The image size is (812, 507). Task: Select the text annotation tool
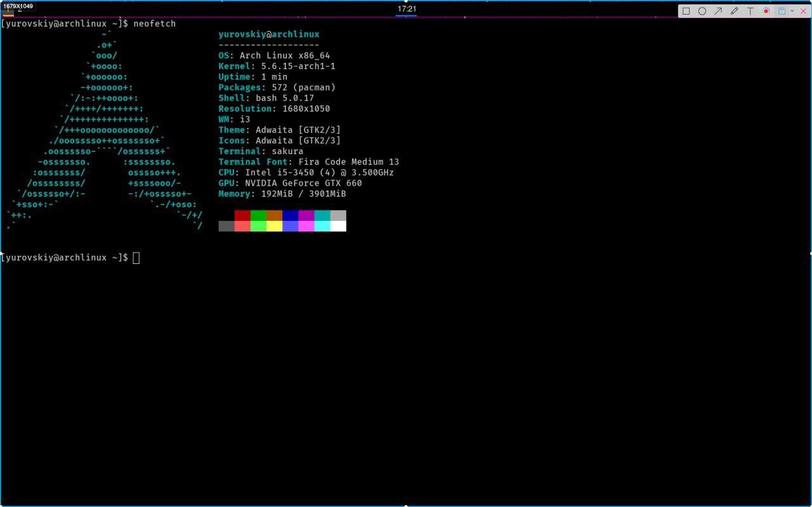pos(750,11)
